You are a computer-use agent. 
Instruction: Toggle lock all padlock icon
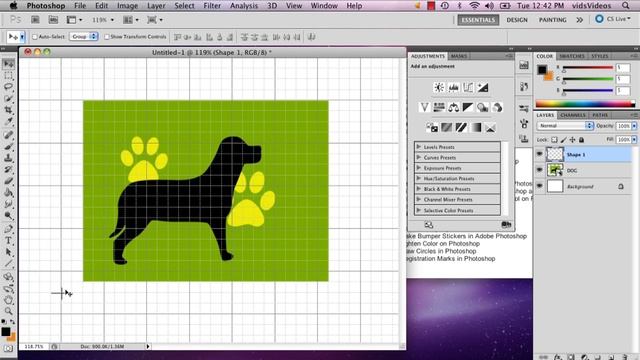click(582, 140)
